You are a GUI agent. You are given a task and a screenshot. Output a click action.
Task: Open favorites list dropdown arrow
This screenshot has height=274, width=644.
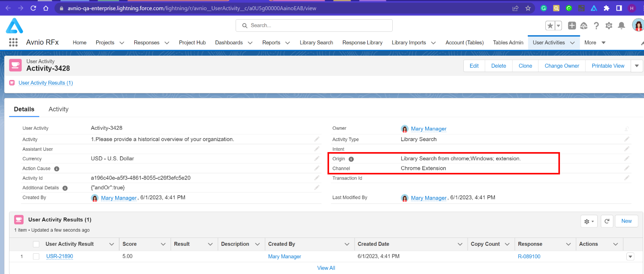558,25
